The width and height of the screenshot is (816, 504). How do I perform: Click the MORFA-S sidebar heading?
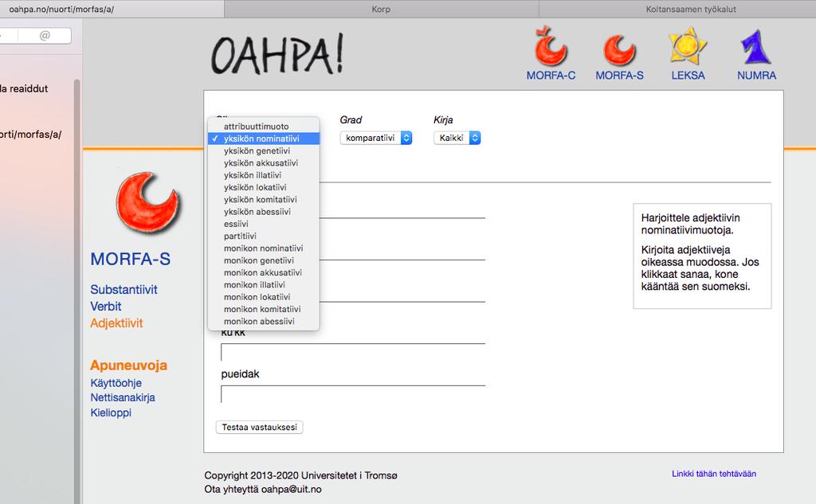click(x=130, y=259)
